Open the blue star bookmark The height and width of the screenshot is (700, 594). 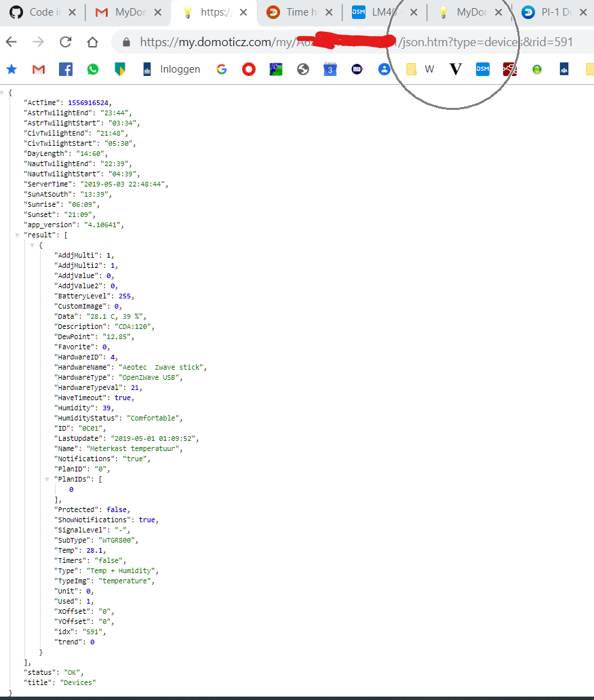(x=12, y=69)
